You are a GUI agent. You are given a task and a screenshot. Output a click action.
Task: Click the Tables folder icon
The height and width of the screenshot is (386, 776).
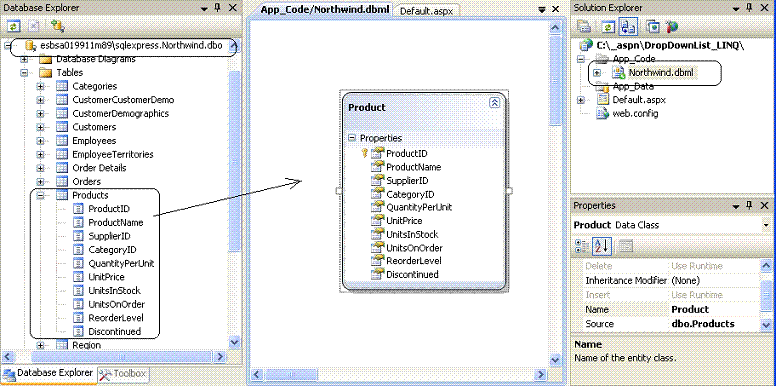coord(46,73)
